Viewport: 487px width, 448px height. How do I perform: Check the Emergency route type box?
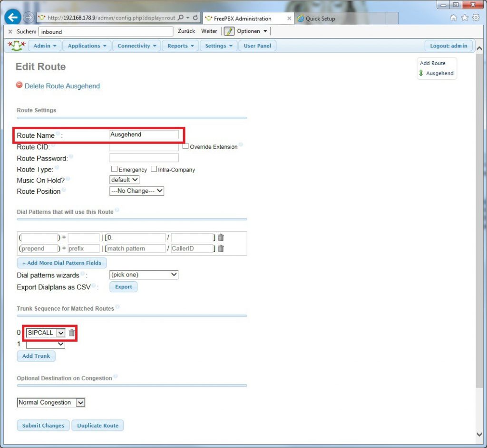pos(114,169)
